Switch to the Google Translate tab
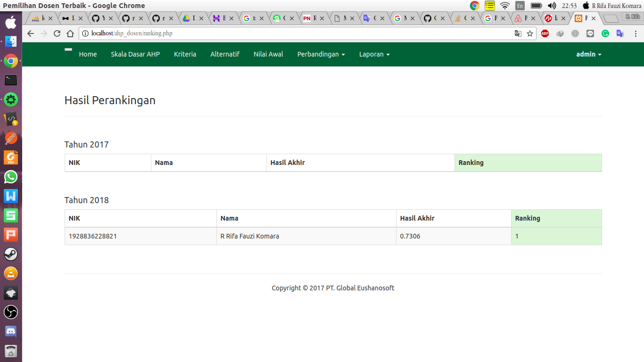This screenshot has width=644, height=362. pyautogui.click(x=374, y=18)
